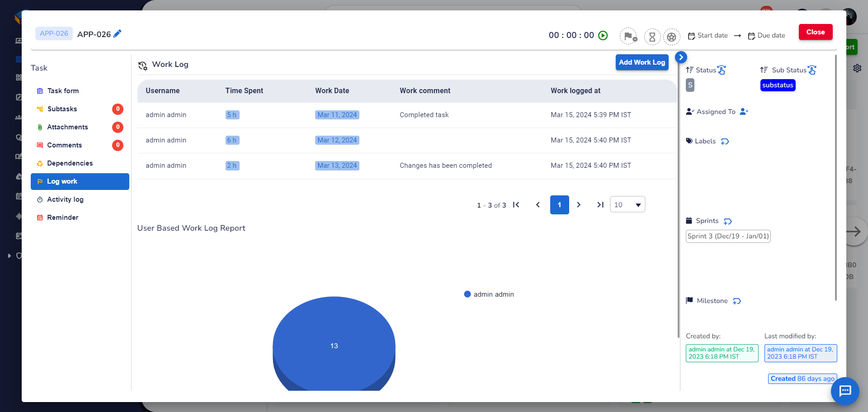Click the flag add icon in the header
This screenshot has height=412, width=868.
(629, 37)
